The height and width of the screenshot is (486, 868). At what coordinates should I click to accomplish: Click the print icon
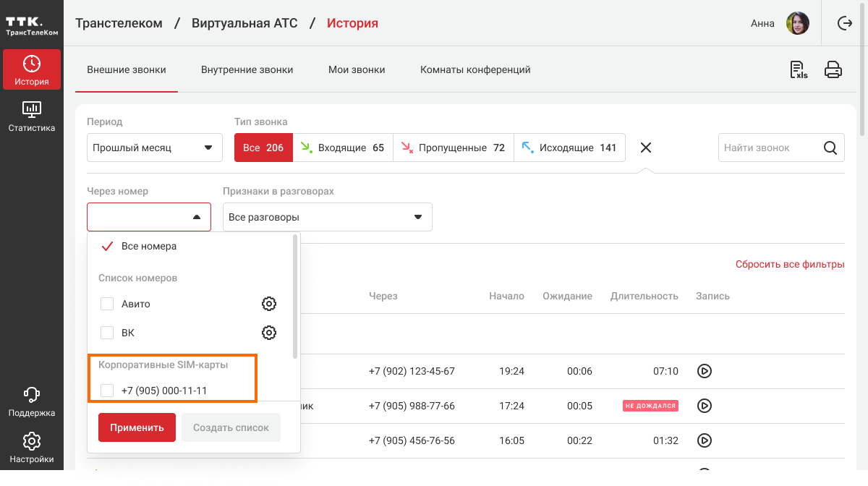pyautogui.click(x=833, y=70)
